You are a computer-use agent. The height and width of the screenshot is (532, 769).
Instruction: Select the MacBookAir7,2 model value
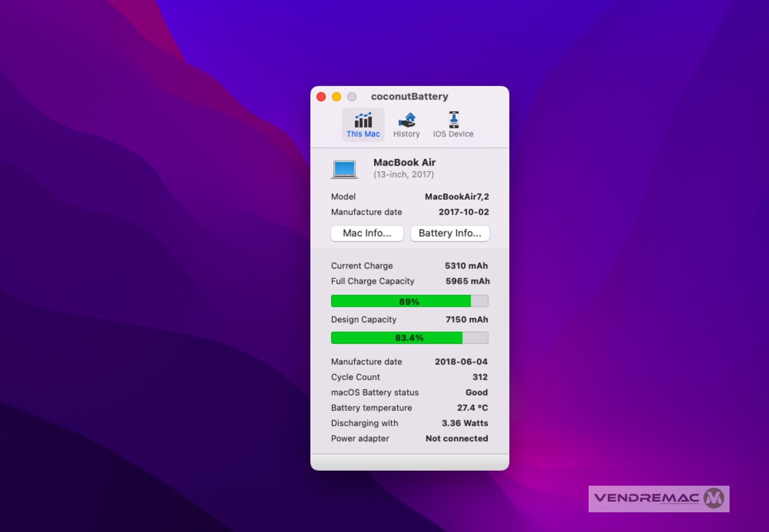456,197
